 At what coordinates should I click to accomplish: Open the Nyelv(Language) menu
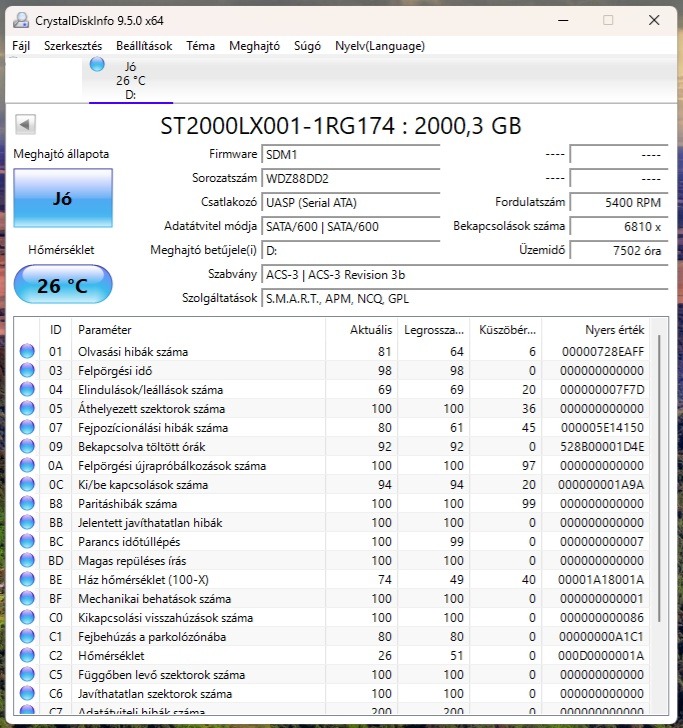tap(380, 46)
